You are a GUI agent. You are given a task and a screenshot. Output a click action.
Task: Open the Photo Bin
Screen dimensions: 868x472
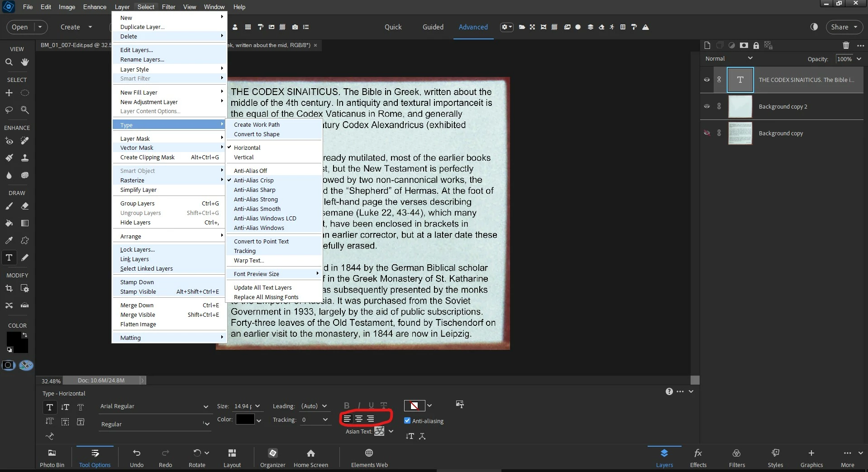(x=52, y=458)
